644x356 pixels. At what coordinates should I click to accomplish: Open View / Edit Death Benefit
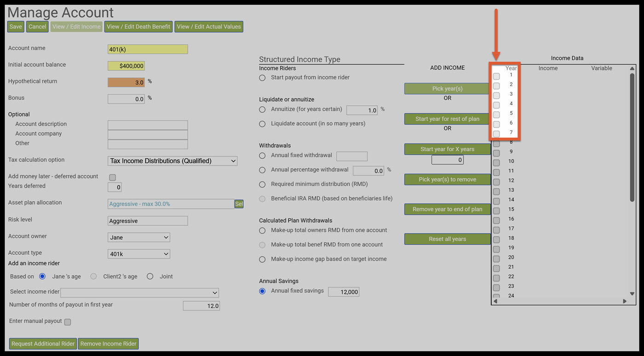click(138, 27)
